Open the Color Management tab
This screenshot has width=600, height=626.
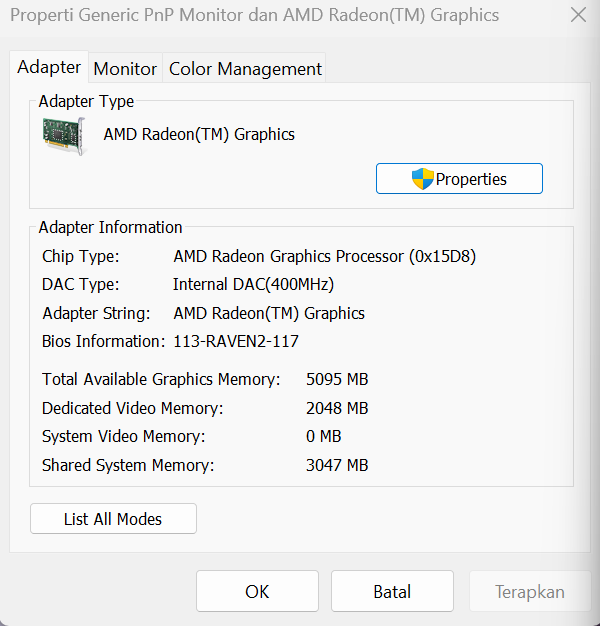[245, 69]
